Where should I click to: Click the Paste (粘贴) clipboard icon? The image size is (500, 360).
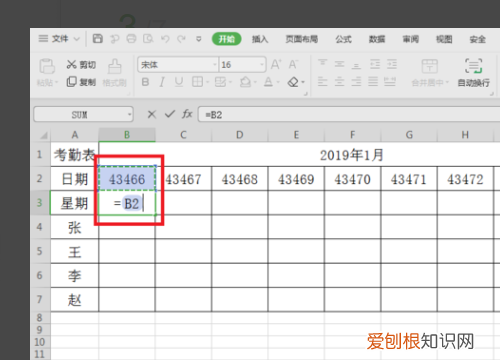(47, 66)
